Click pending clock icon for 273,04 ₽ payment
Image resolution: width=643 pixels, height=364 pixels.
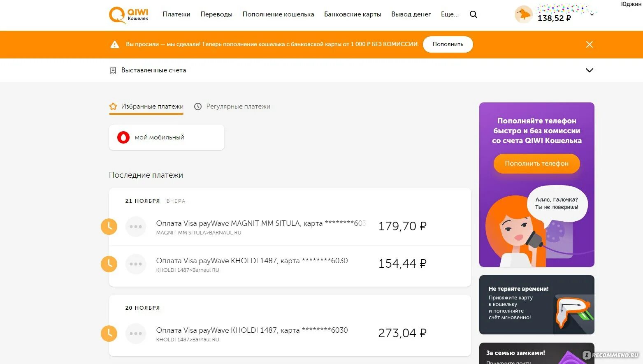109,334
